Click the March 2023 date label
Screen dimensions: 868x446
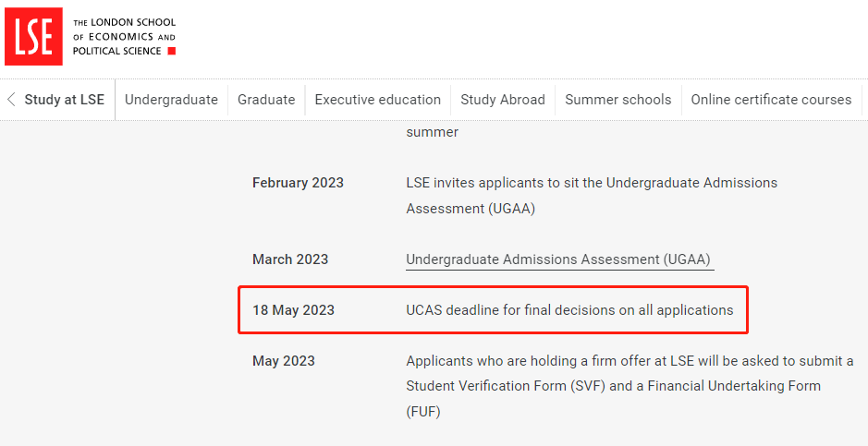point(290,259)
